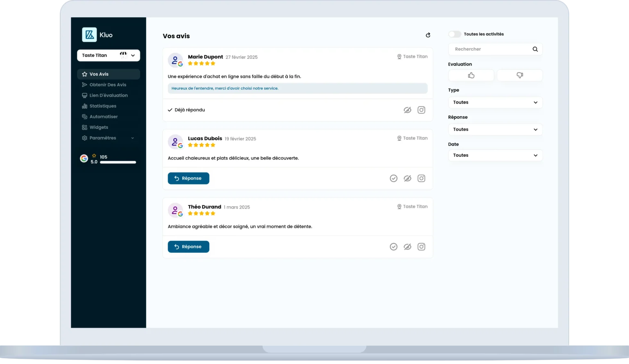
Task: Open Obtenir Des Avis page
Action: tap(108, 85)
